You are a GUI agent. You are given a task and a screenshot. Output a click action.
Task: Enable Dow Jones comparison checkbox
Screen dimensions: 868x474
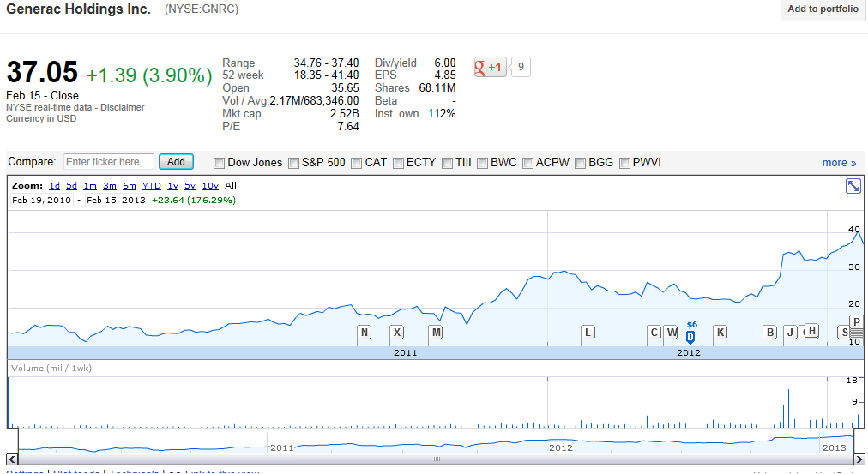(x=220, y=163)
